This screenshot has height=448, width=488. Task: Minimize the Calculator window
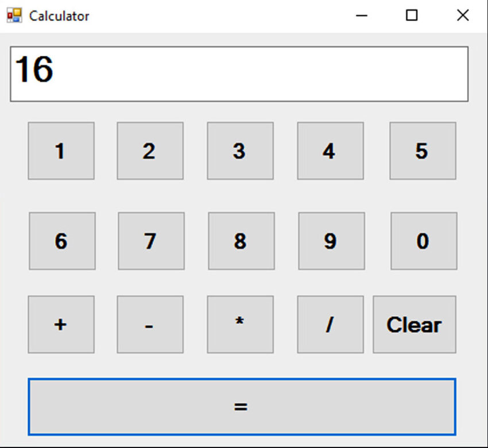pyautogui.click(x=361, y=16)
